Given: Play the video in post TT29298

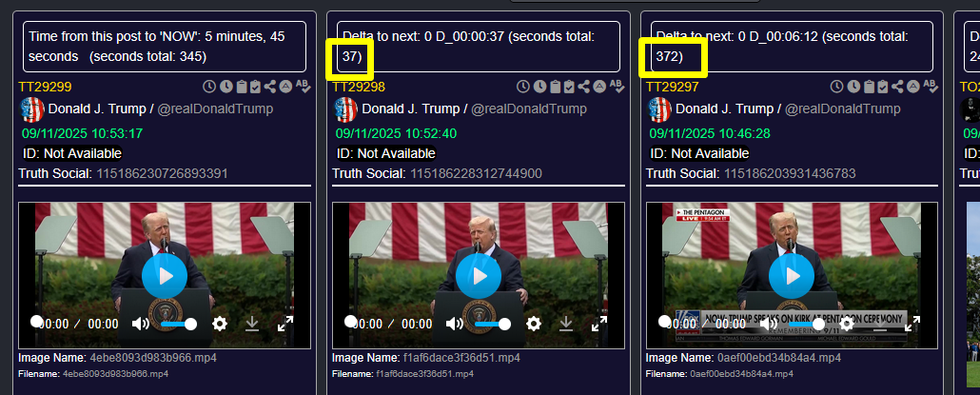Looking at the screenshot, I should click(479, 276).
